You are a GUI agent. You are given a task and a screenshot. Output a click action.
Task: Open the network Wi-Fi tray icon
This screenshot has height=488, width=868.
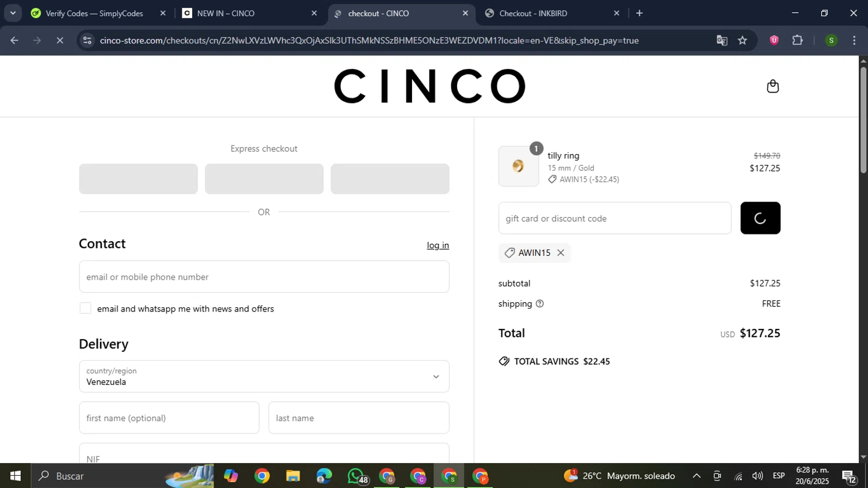coord(738,476)
